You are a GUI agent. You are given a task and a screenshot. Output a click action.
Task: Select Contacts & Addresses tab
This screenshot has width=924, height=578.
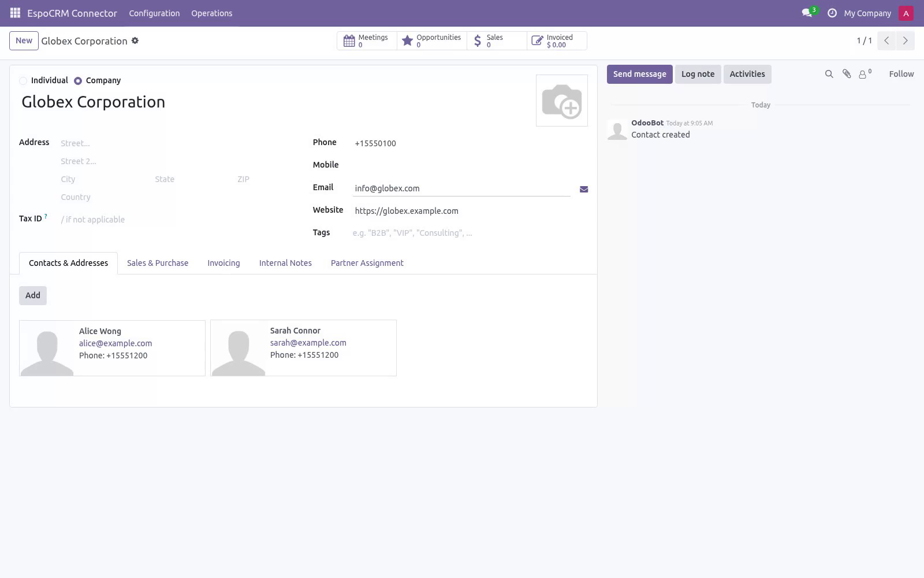click(69, 263)
